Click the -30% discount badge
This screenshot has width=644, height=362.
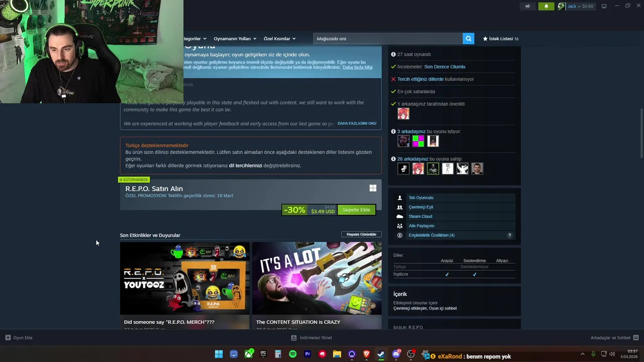point(294,210)
